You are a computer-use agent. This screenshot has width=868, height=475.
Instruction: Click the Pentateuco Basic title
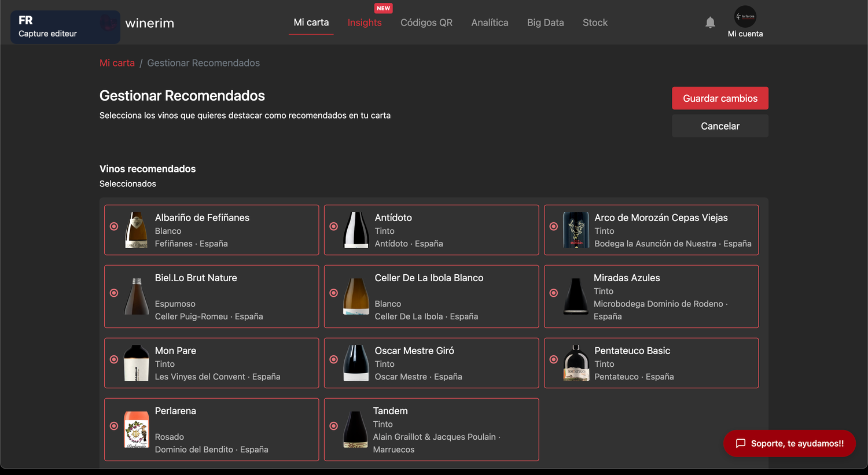click(x=632, y=351)
